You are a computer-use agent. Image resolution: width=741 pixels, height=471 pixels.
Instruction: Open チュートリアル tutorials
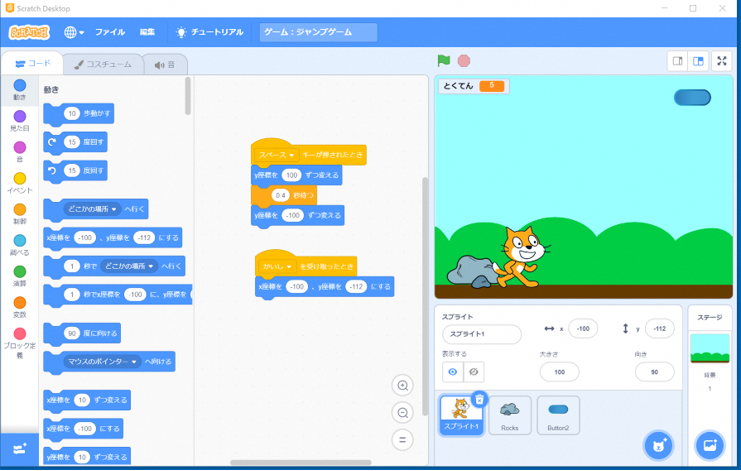click(x=209, y=32)
